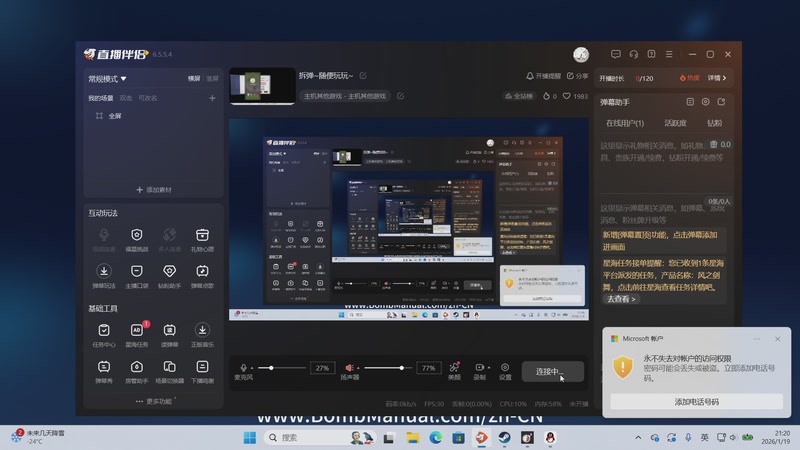Open the 星海任务 tool with red badge

click(137, 335)
